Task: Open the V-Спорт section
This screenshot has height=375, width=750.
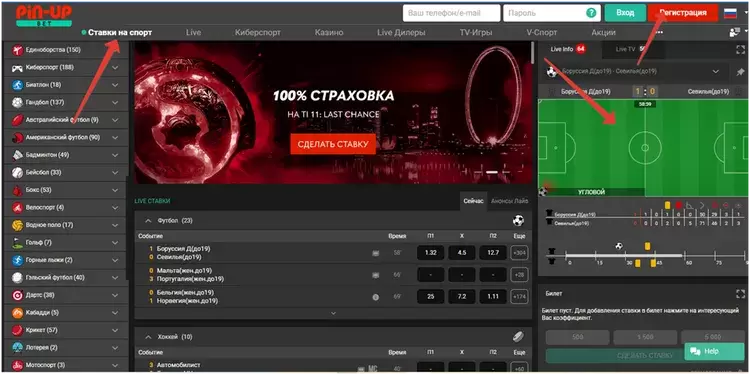Action: [x=541, y=33]
